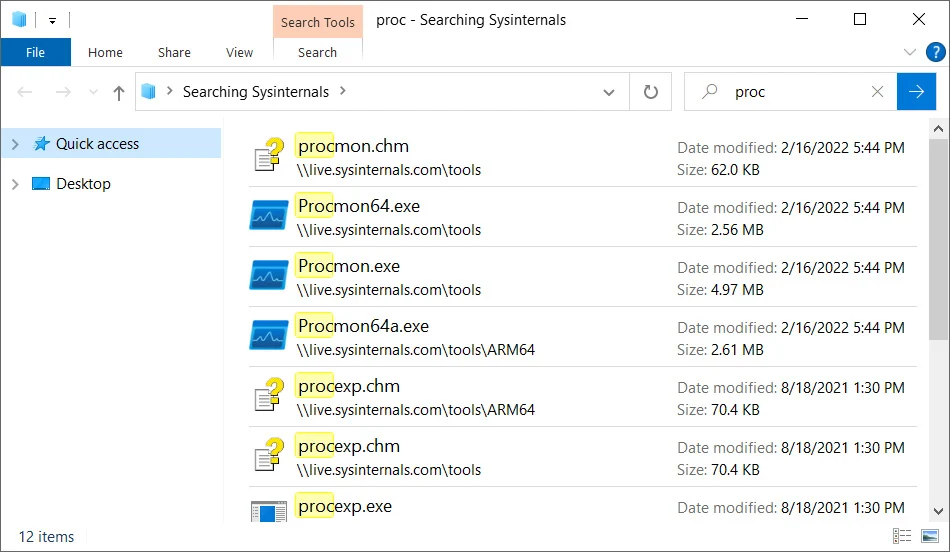Image resolution: width=950 pixels, height=552 pixels.
Task: Go forward to next location
Action: (x=63, y=91)
